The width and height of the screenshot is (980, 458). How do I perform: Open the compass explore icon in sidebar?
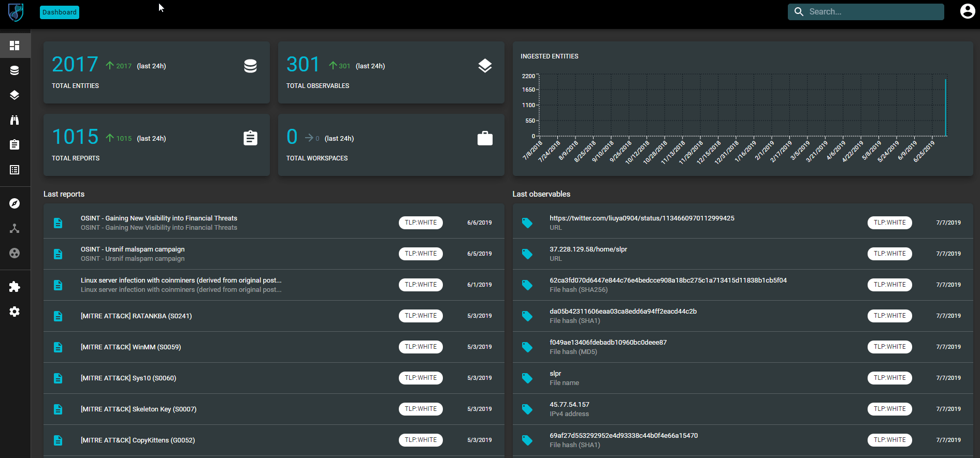pyautogui.click(x=15, y=203)
